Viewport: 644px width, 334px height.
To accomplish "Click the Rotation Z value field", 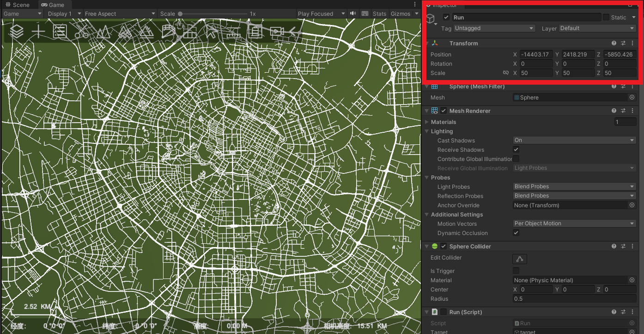I will pyautogui.click(x=620, y=63).
